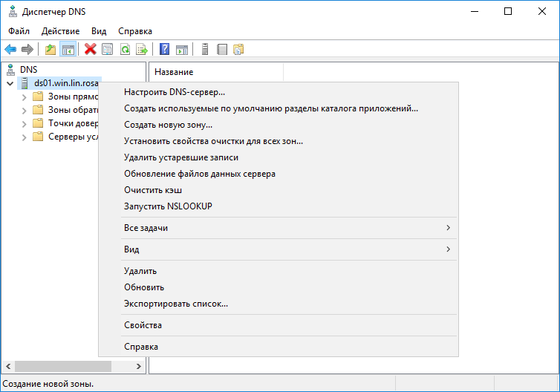This screenshot has height=392, width=560.
Task: Choose 'Очистить кэш' in context menu
Action: point(153,190)
